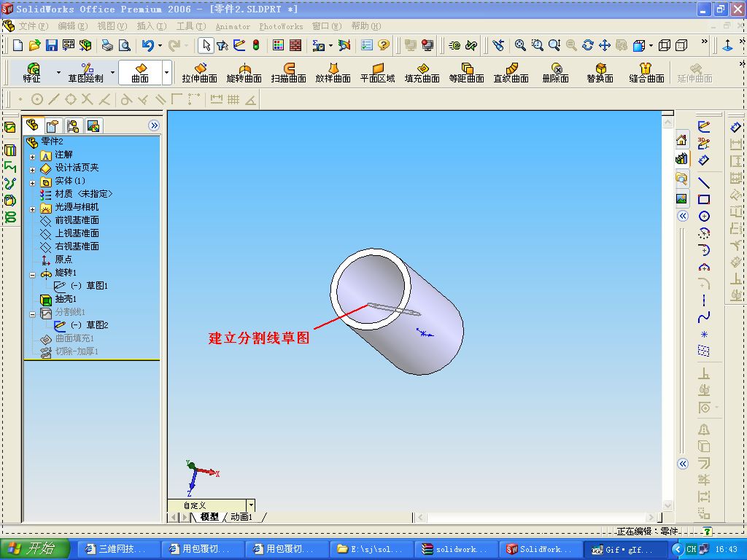Viewport: 747px width, 560px height.
Task: Open dropdown arrow next to 特征 button
Action: [58, 73]
